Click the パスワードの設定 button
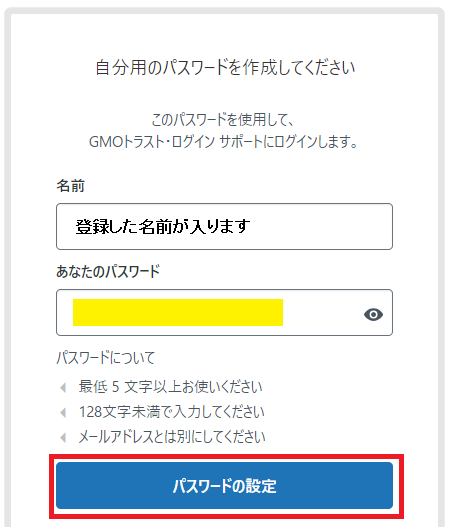 coord(224,485)
